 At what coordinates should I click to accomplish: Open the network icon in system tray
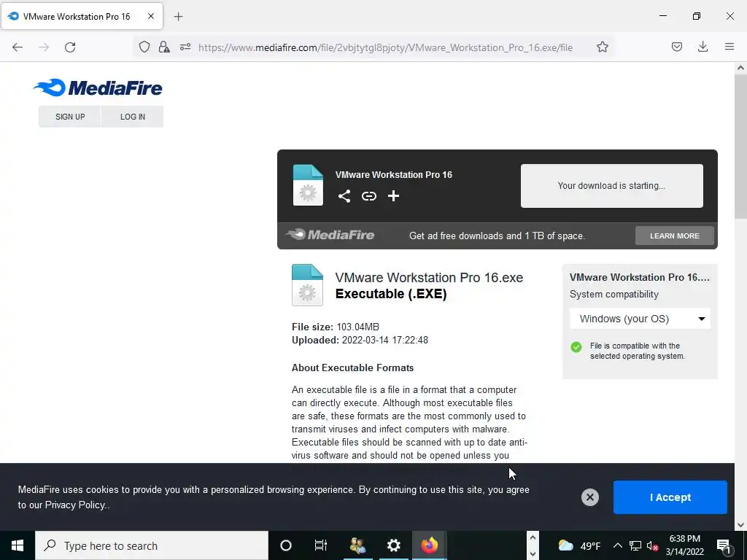tap(635, 545)
